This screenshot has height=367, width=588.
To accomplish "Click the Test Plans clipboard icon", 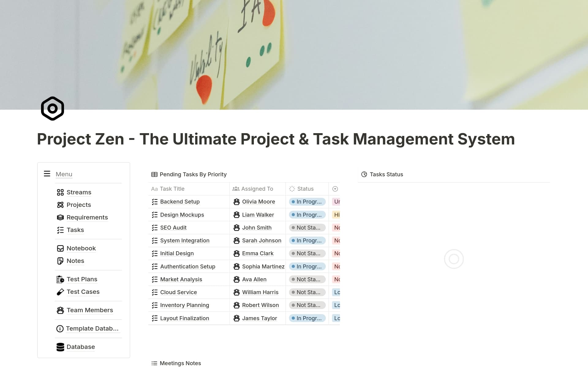I will (60, 279).
